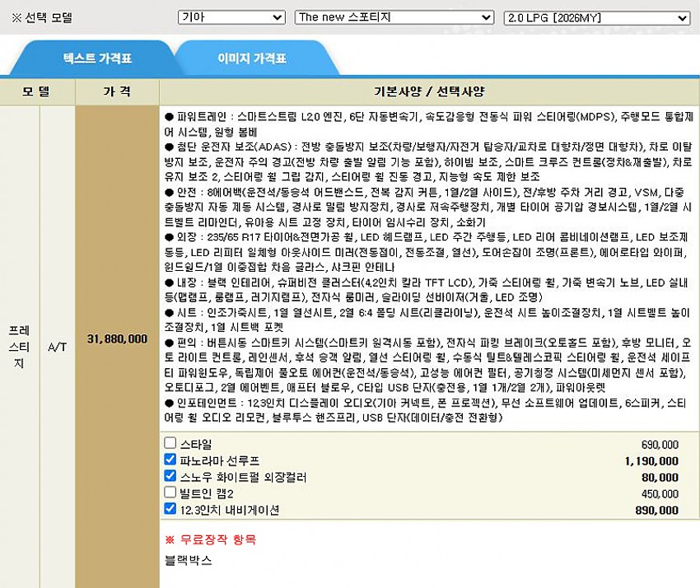Expand the 2.0 LPG [2026MY] trim dropdown
700x588 pixels.
[x=596, y=17]
